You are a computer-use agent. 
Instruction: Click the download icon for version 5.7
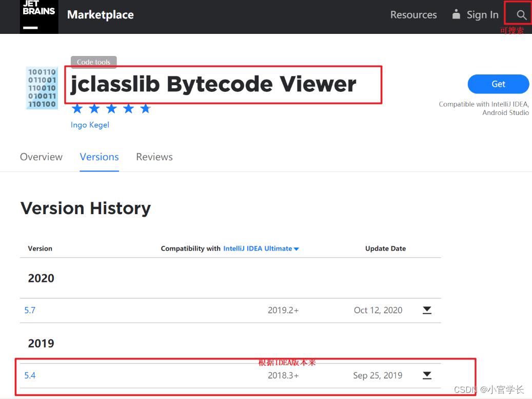coord(427,310)
